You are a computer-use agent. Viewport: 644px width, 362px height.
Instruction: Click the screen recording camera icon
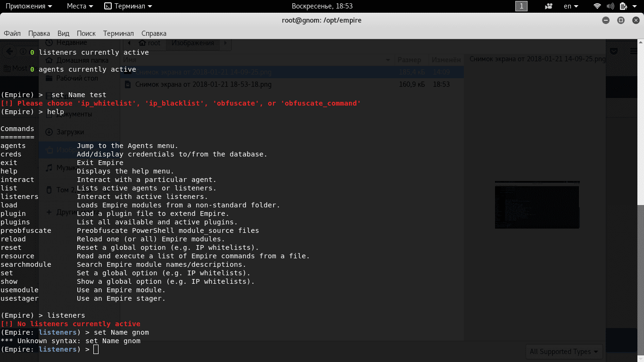point(549,6)
